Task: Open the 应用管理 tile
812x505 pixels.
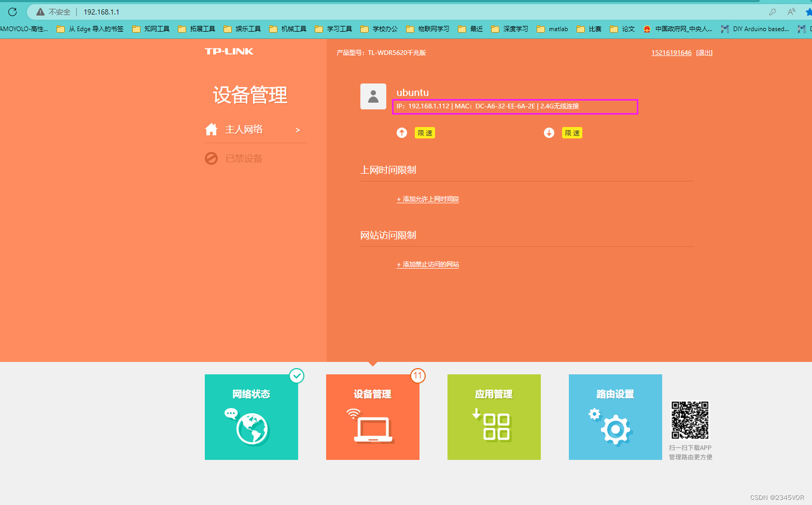Action: (x=494, y=417)
